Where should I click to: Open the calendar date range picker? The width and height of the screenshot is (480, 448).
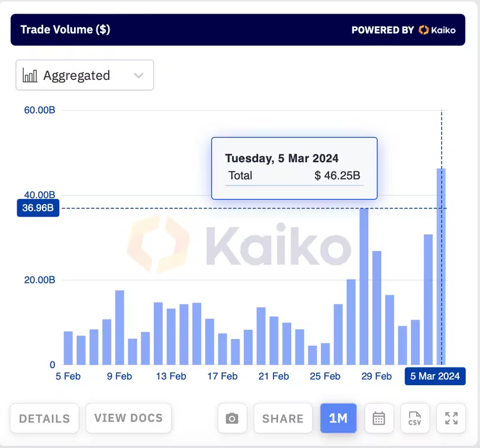[x=379, y=418]
